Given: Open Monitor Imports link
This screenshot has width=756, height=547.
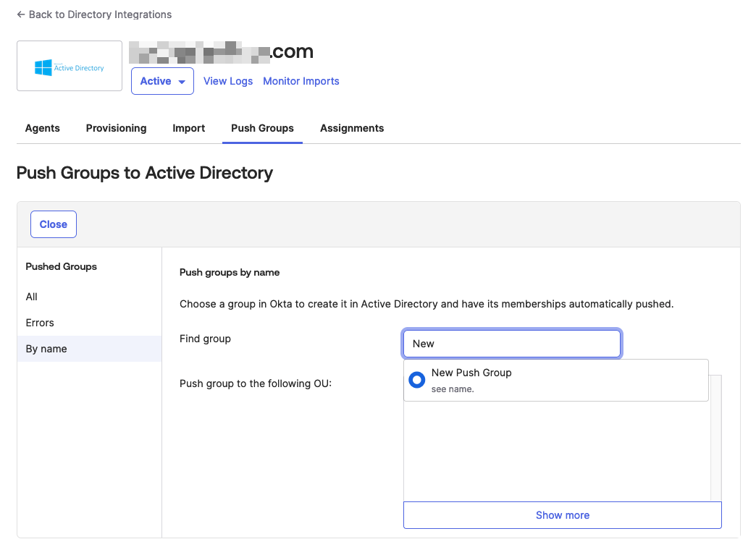Looking at the screenshot, I should (x=301, y=81).
